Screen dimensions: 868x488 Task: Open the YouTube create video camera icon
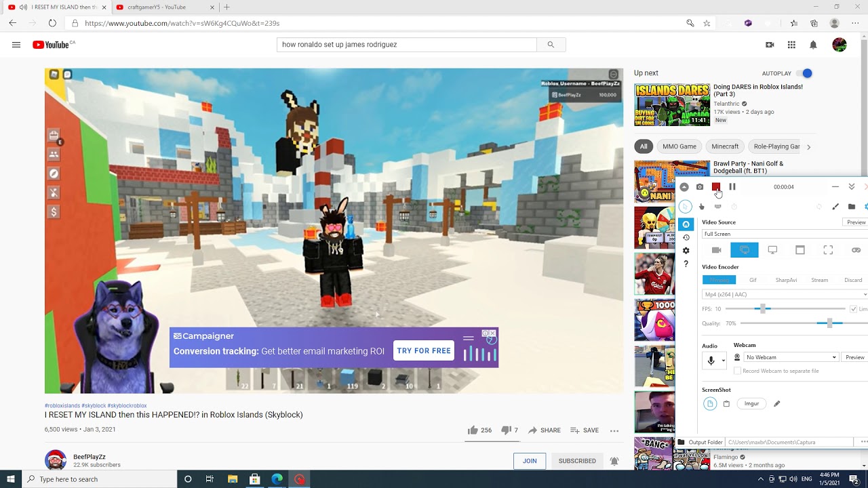[770, 45]
